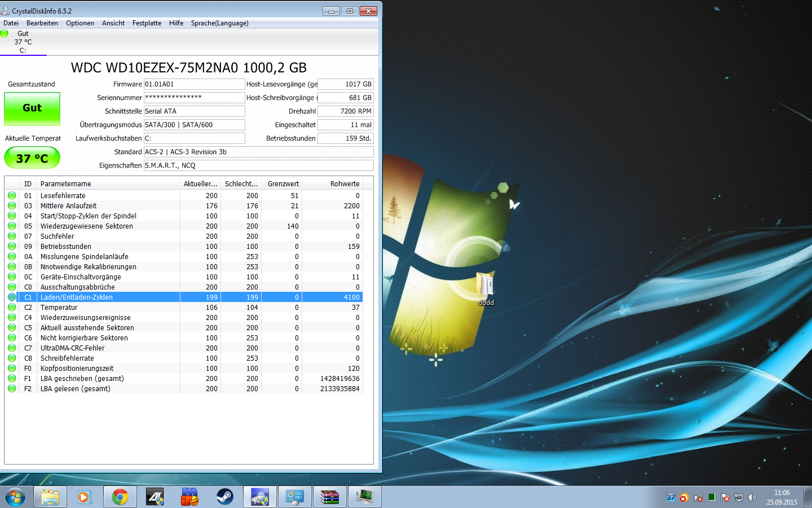Open the Sprache(Language) menu
This screenshot has height=508, width=812.
point(220,23)
